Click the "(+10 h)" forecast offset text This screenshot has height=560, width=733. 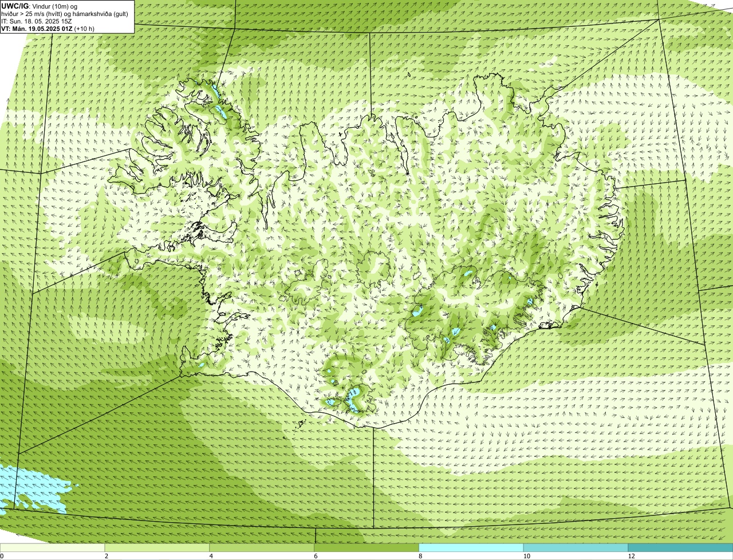(85, 29)
